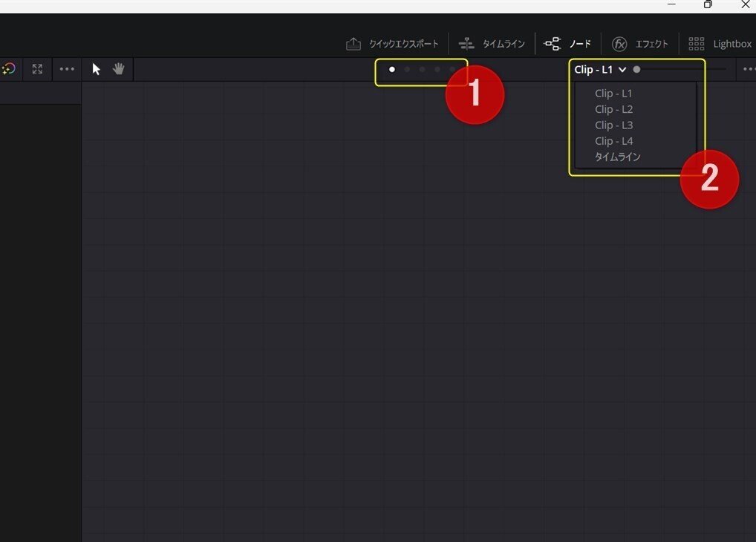Click the node zoom slider handle
This screenshot has width=756, height=542.
click(x=636, y=70)
